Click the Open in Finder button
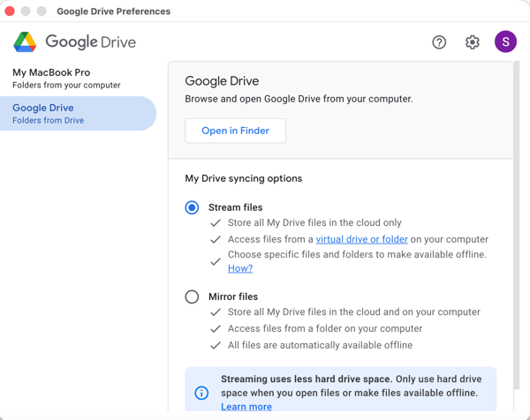The image size is (530, 420). point(235,131)
